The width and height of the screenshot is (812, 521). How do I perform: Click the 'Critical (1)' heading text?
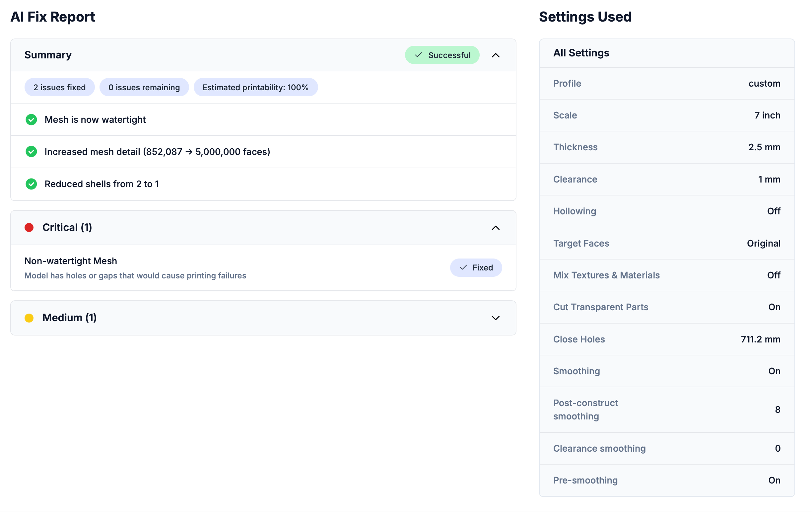point(67,227)
